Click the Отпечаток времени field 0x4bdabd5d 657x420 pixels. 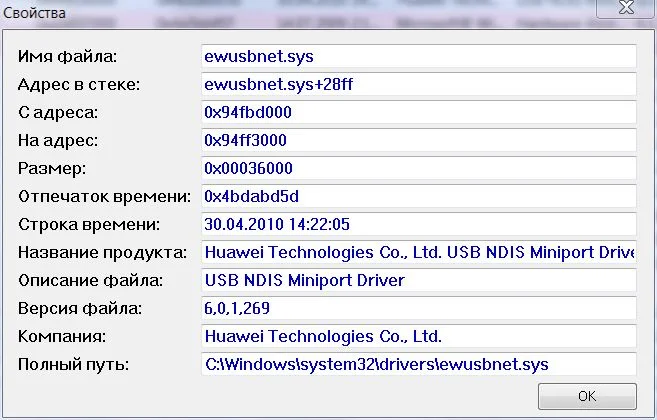419,196
